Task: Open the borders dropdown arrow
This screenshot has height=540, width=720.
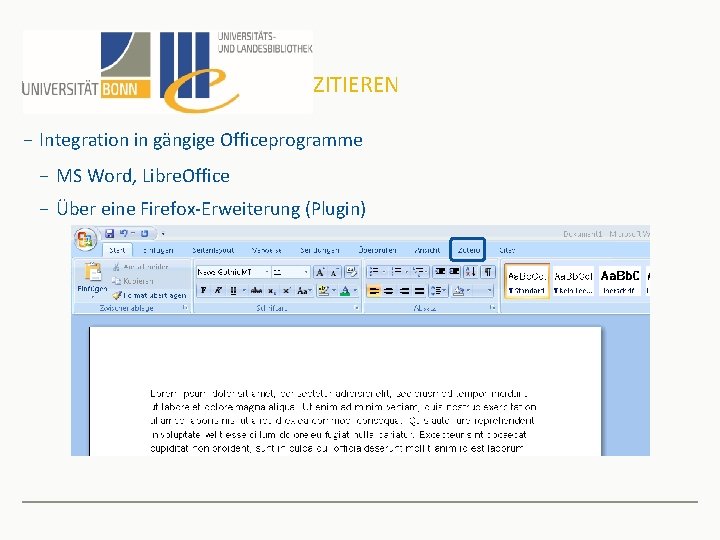Action: click(x=489, y=291)
